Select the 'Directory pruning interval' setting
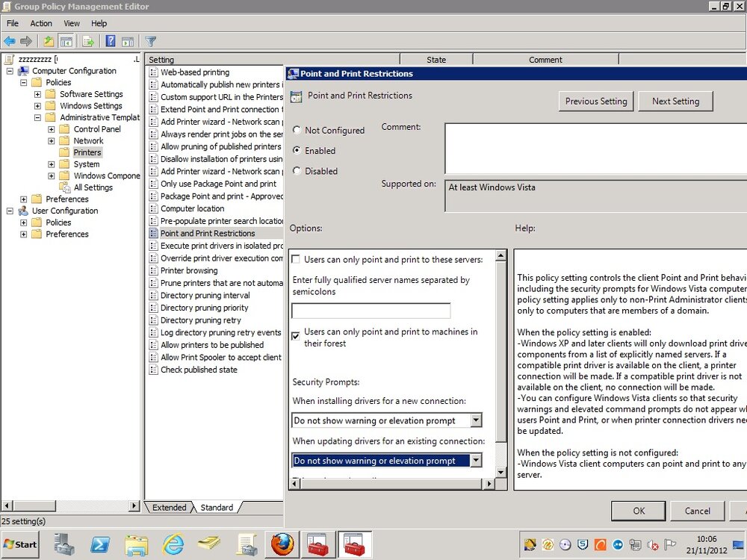Screen dimensions: 747x560 [205, 295]
